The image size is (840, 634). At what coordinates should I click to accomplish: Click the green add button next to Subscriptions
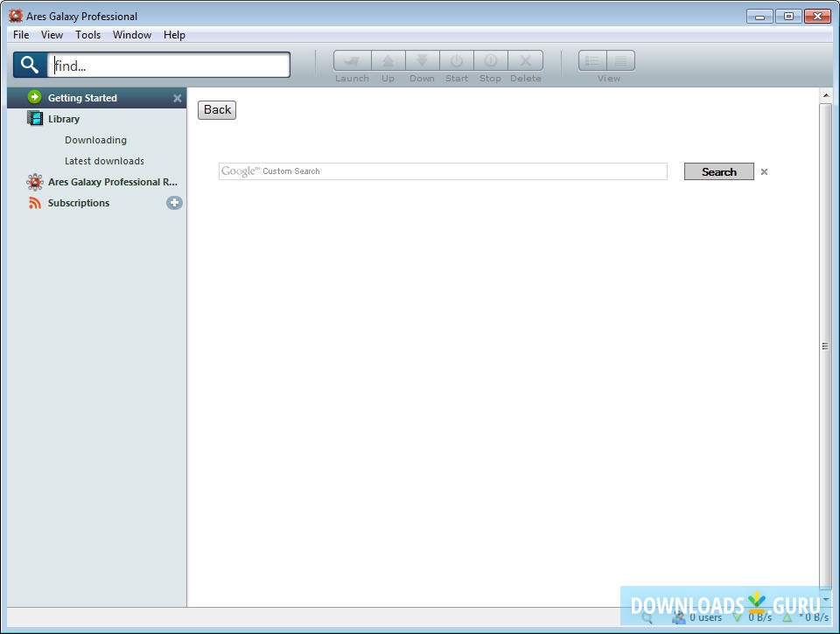174,202
